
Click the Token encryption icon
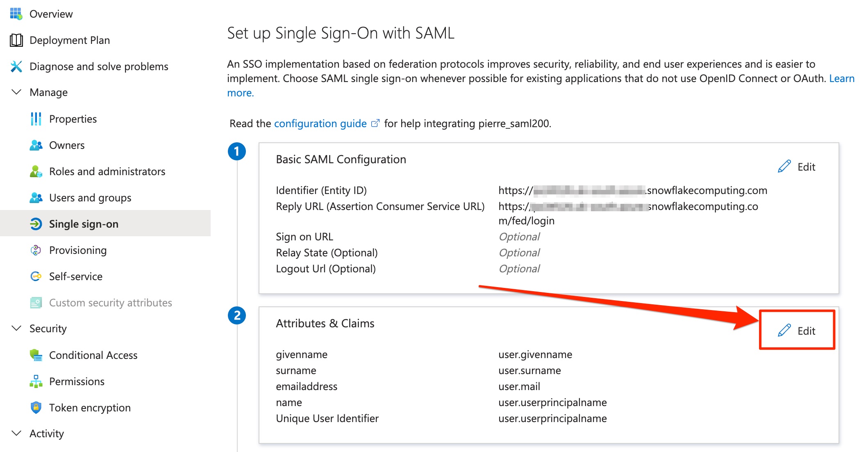coord(36,407)
